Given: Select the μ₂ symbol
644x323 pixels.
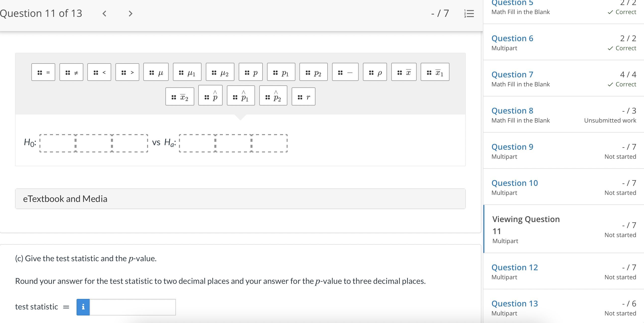Looking at the screenshot, I should tap(220, 72).
